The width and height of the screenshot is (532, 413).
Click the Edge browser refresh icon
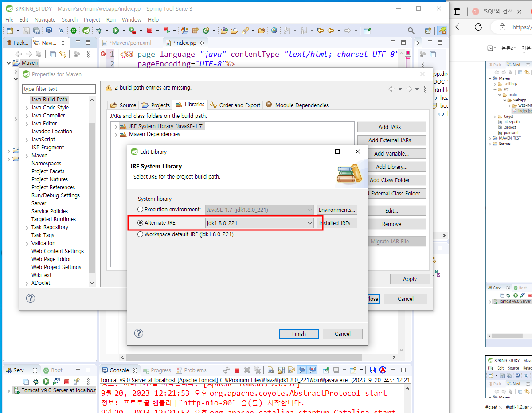pyautogui.click(x=478, y=27)
